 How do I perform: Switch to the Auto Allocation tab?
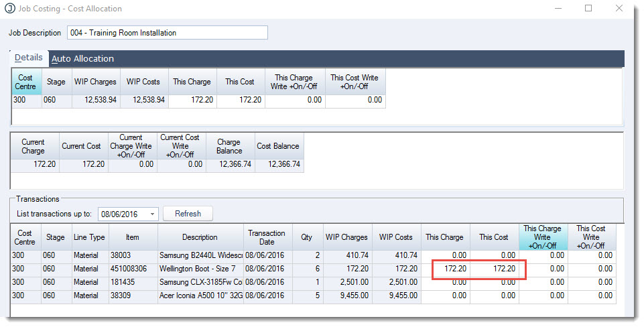click(82, 59)
